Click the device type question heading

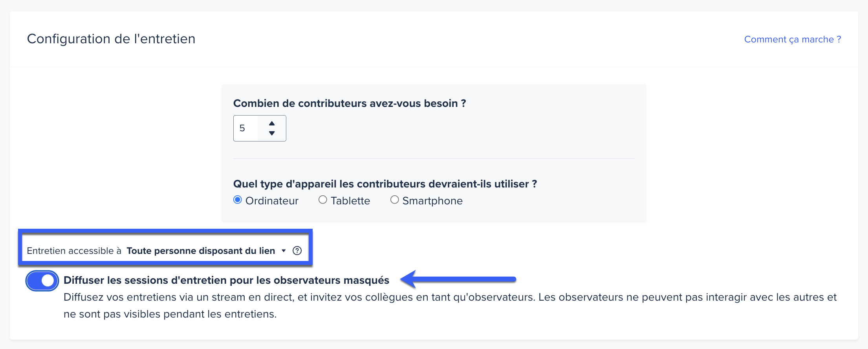pyautogui.click(x=385, y=184)
